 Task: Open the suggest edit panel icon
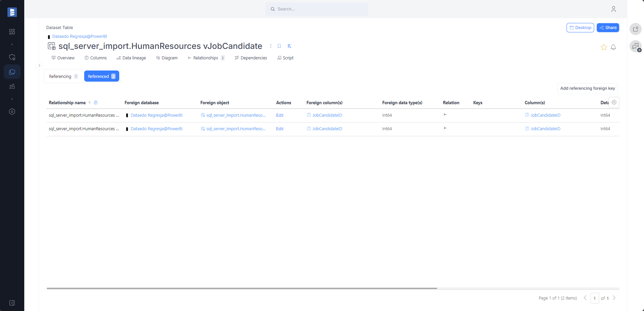point(636,29)
